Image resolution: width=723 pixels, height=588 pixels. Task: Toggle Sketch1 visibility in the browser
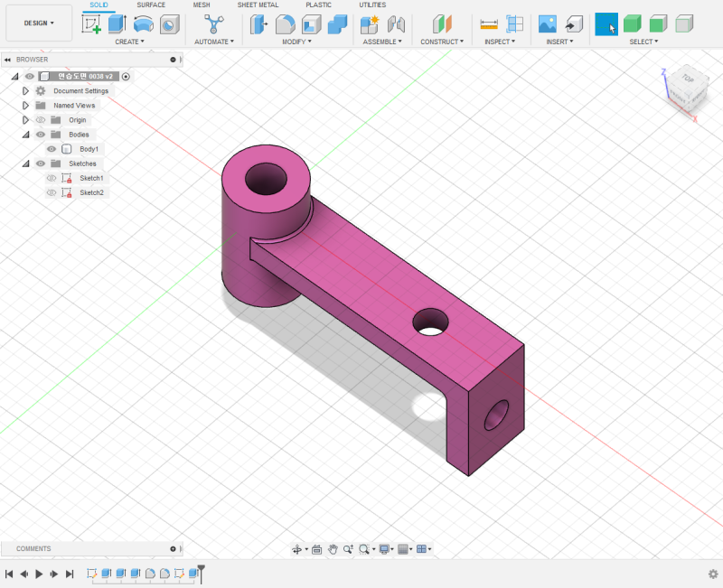[x=51, y=178]
